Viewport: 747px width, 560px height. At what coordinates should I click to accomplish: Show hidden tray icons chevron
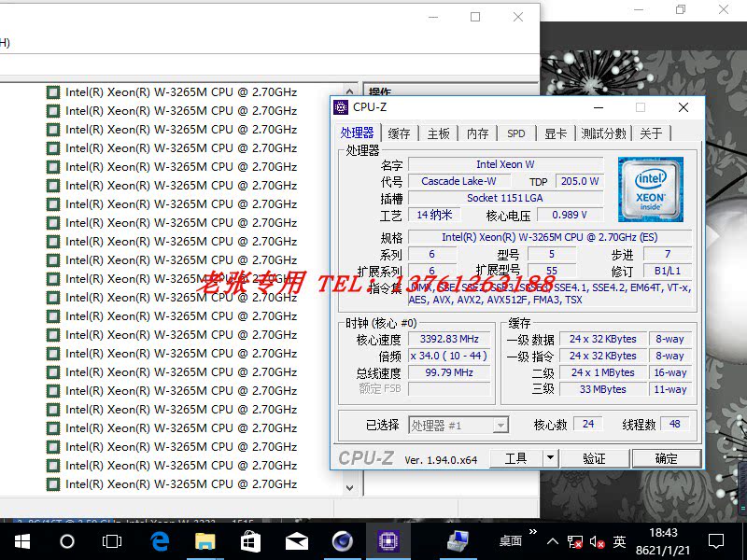[x=553, y=541]
